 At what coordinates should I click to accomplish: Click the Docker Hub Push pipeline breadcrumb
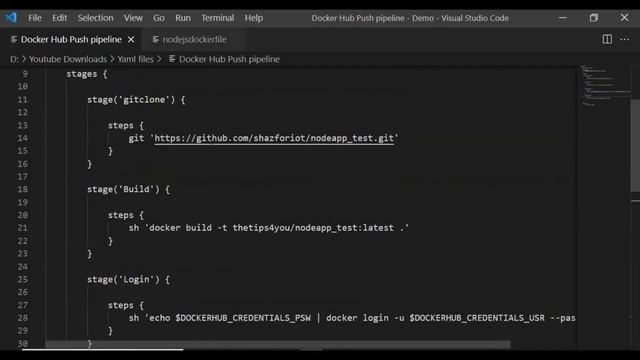[x=229, y=59]
